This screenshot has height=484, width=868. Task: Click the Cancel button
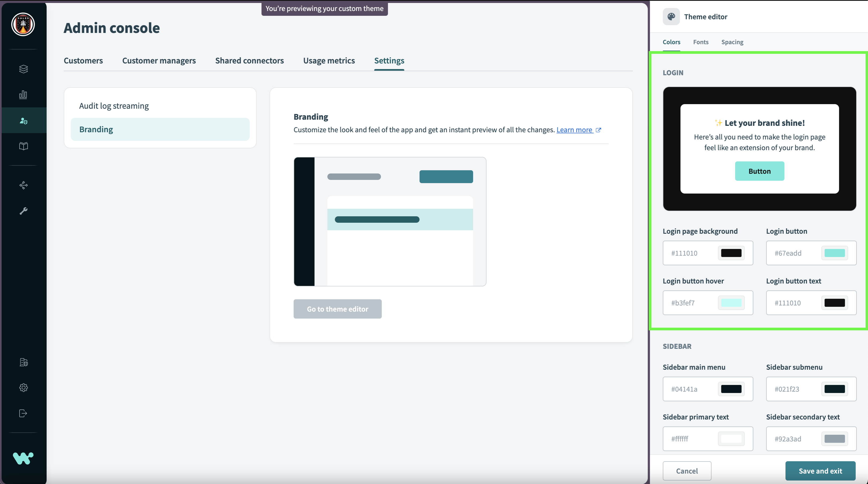pos(687,471)
